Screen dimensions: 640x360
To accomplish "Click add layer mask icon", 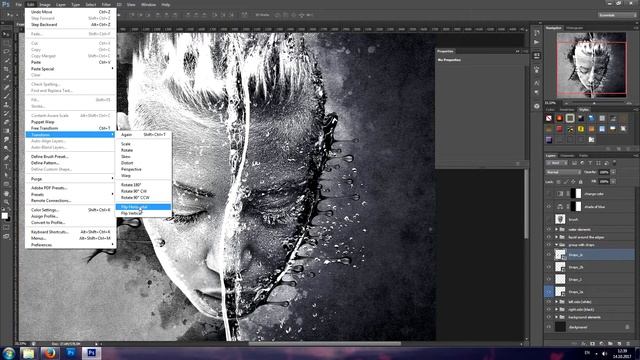I will [593, 344].
